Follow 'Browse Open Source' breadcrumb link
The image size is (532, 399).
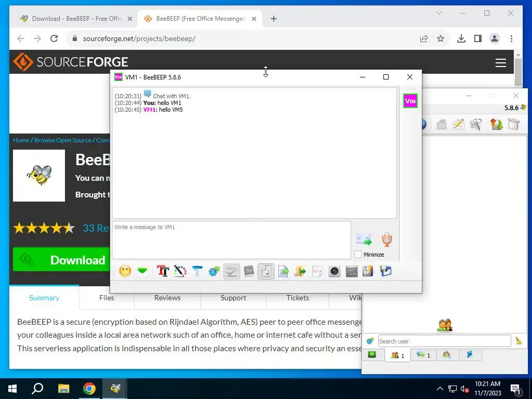click(63, 140)
